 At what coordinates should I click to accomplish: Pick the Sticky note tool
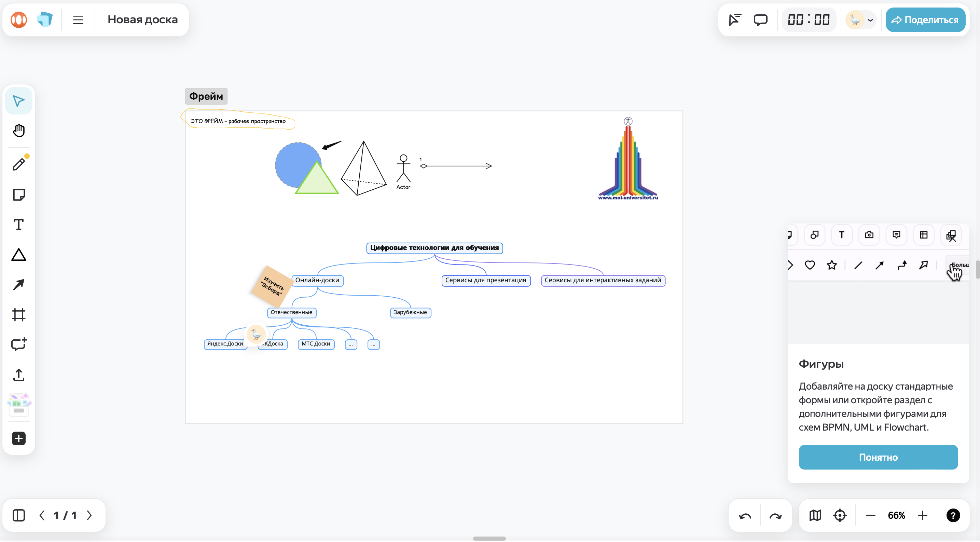click(19, 194)
